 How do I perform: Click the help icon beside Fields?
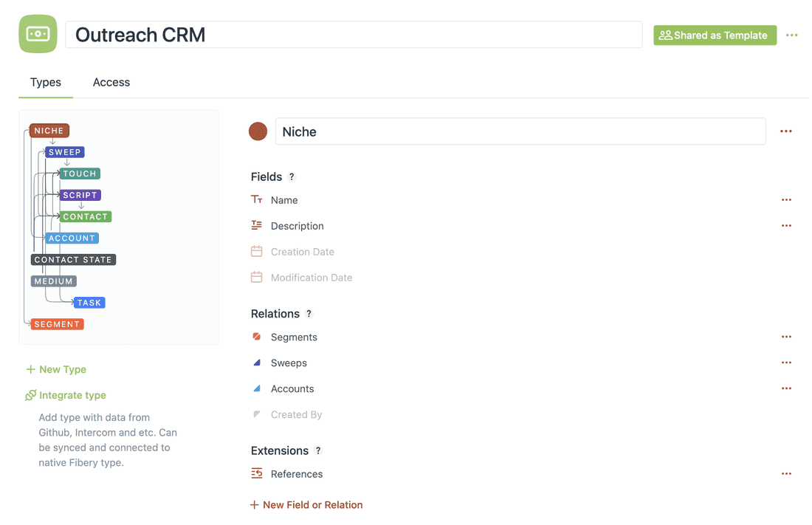coord(292,177)
